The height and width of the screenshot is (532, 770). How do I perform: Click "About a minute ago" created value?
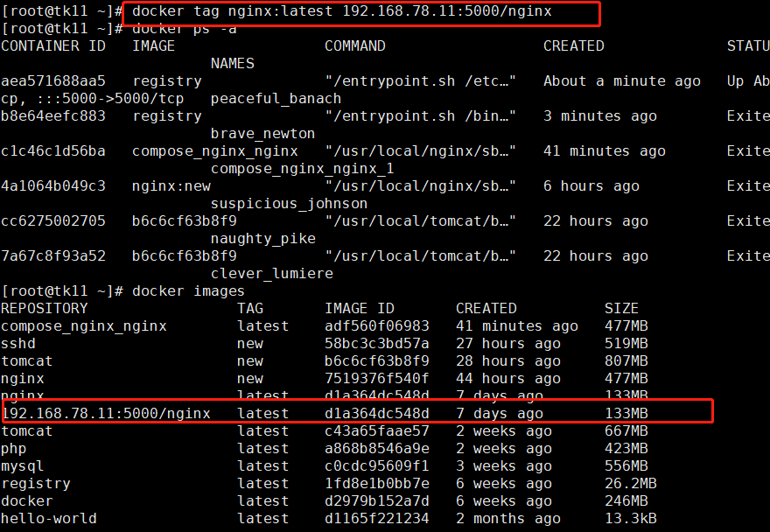click(622, 81)
